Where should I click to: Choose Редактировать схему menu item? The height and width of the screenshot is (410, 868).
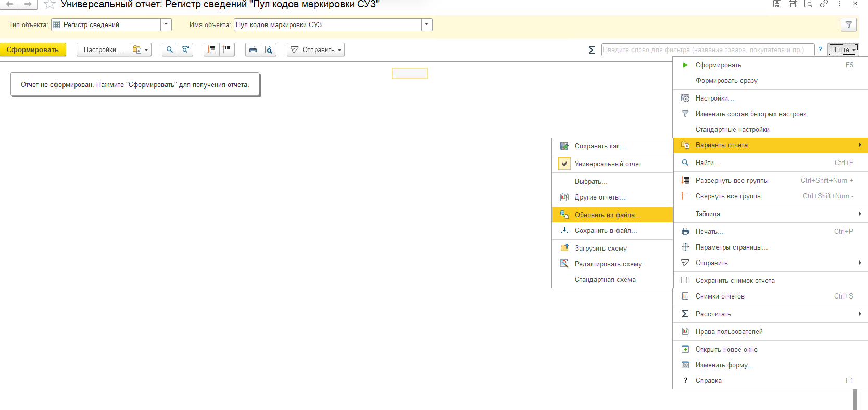click(x=612, y=264)
